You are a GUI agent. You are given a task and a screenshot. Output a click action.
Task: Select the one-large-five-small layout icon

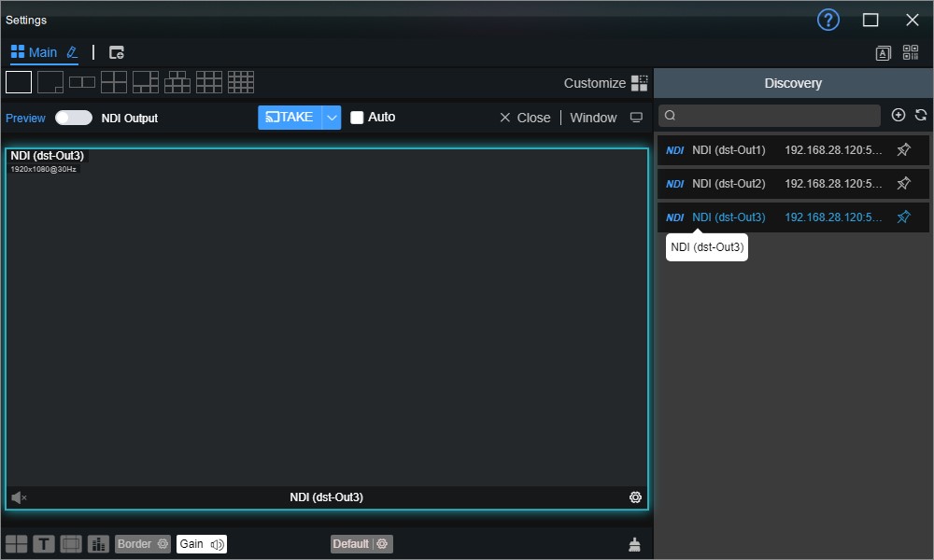[x=146, y=82]
